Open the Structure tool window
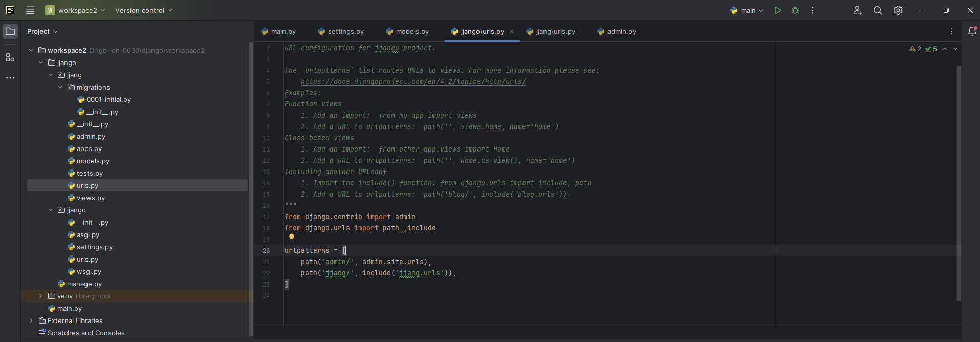The width and height of the screenshot is (980, 342). click(x=10, y=57)
